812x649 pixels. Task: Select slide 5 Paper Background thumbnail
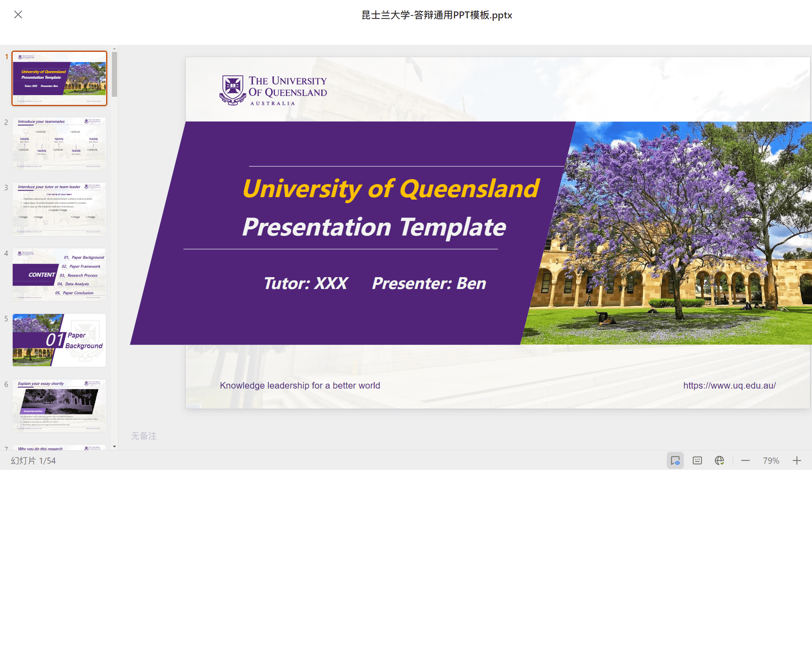pyautogui.click(x=60, y=340)
